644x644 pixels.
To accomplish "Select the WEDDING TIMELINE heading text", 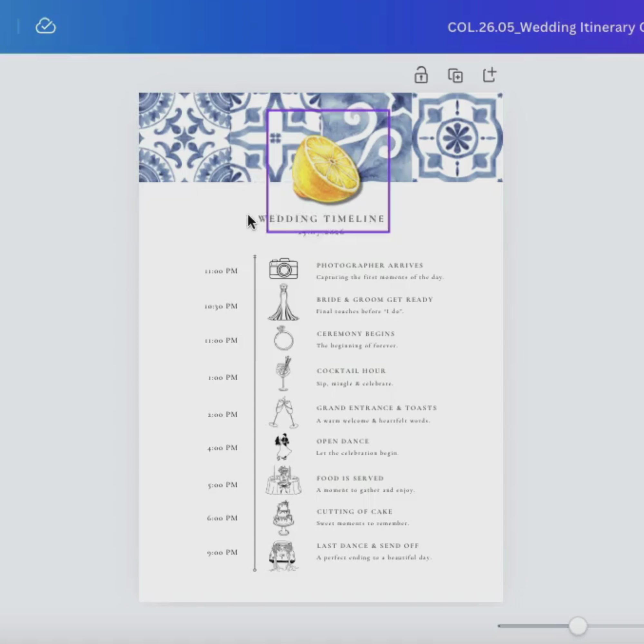I will (321, 219).
